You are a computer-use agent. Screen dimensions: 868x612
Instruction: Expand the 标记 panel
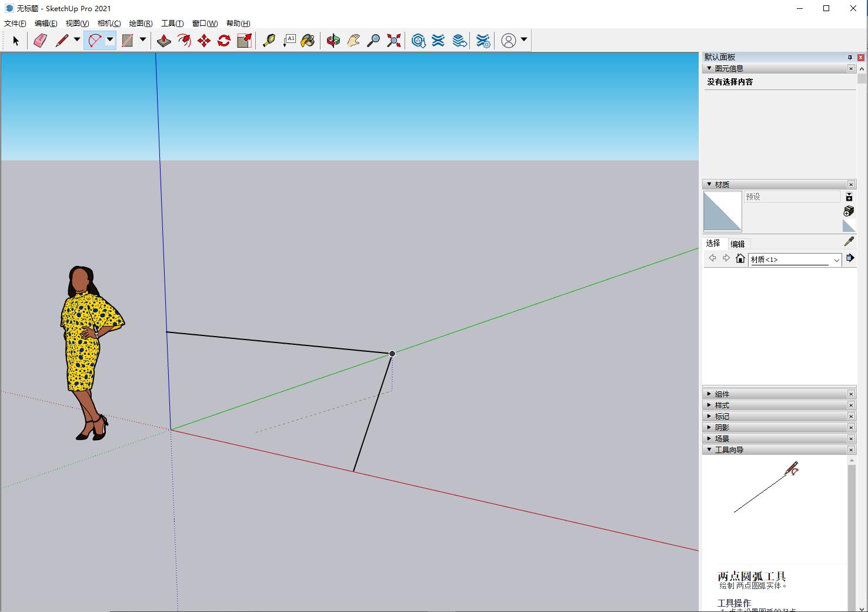[709, 416]
